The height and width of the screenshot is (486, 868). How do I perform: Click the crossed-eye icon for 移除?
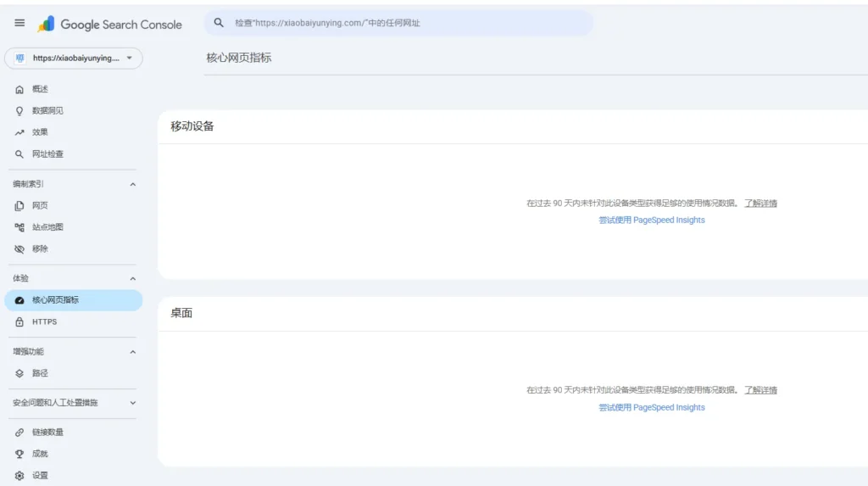pyautogui.click(x=19, y=249)
